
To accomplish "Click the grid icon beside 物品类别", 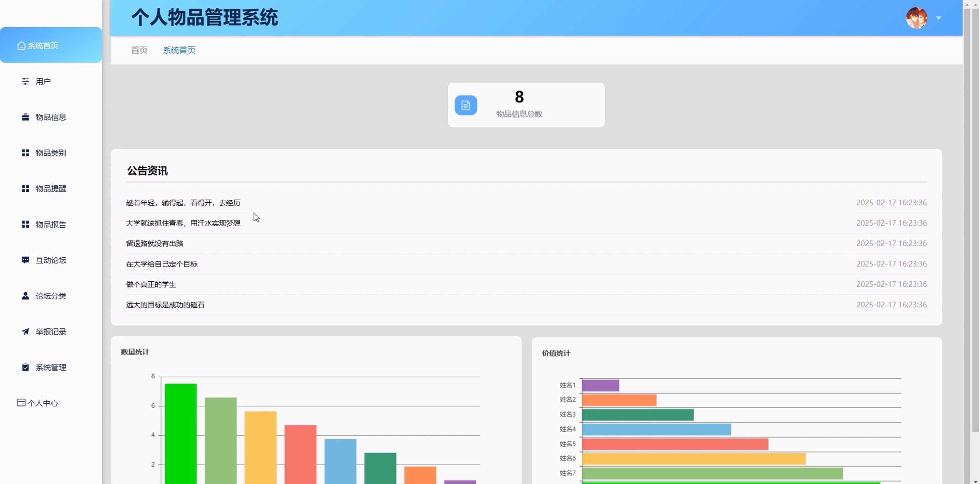I will (26, 153).
